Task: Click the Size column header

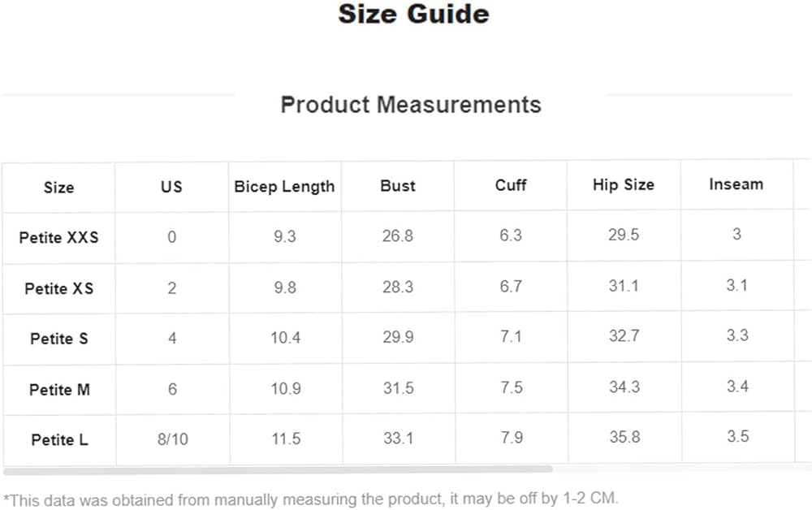Action: click(58, 188)
